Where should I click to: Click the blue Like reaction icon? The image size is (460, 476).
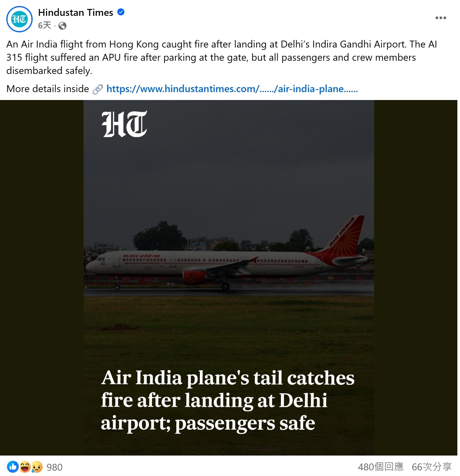coord(13,467)
